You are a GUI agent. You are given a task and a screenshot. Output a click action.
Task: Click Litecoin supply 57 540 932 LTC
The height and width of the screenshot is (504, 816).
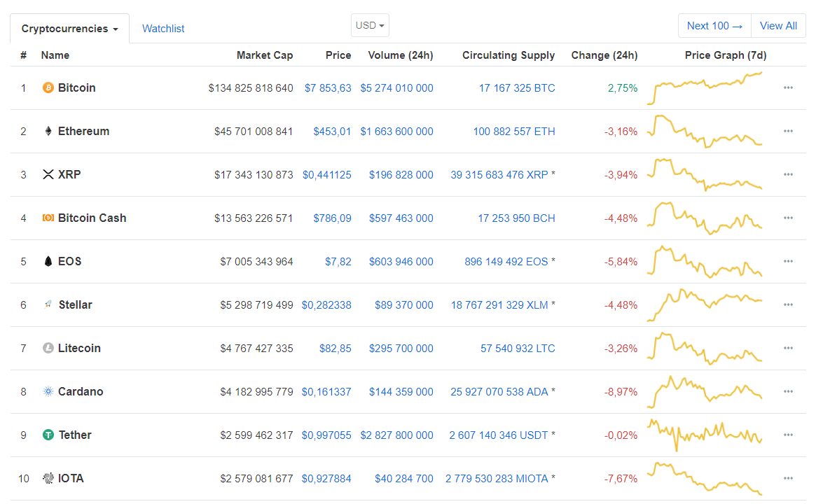(518, 349)
